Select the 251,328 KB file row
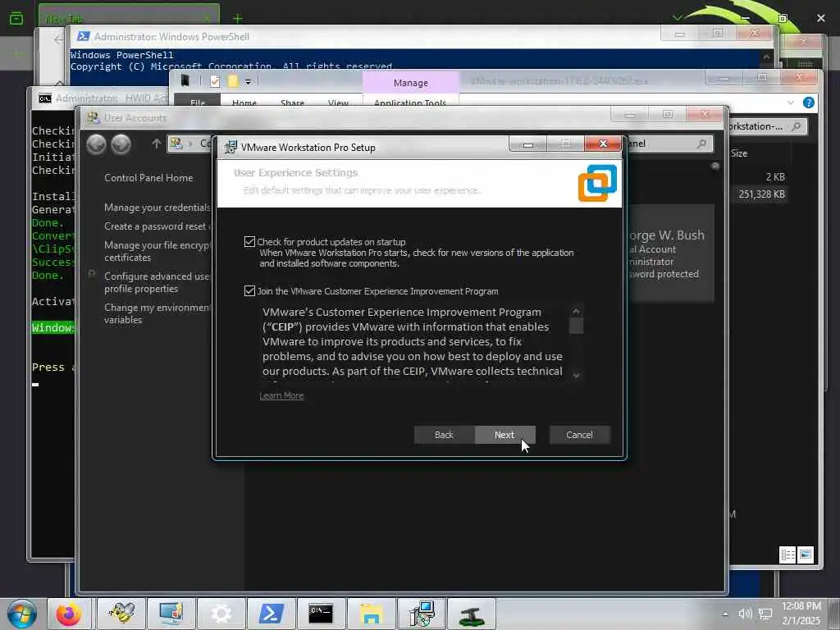 tap(761, 194)
